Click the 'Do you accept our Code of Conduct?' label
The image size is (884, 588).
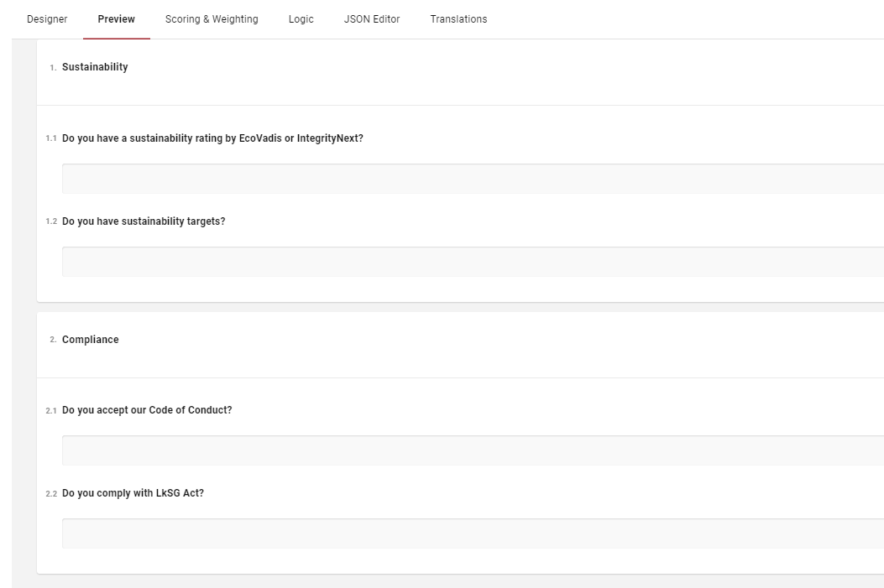pyautogui.click(x=147, y=410)
